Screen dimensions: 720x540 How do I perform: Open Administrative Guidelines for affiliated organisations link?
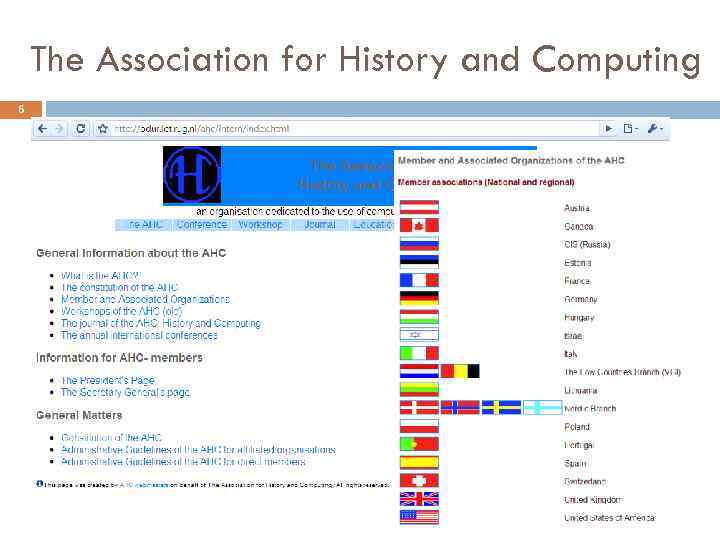[x=198, y=450]
